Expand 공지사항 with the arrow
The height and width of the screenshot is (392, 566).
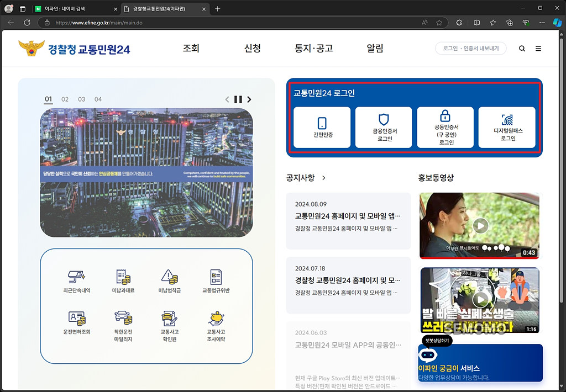(324, 178)
